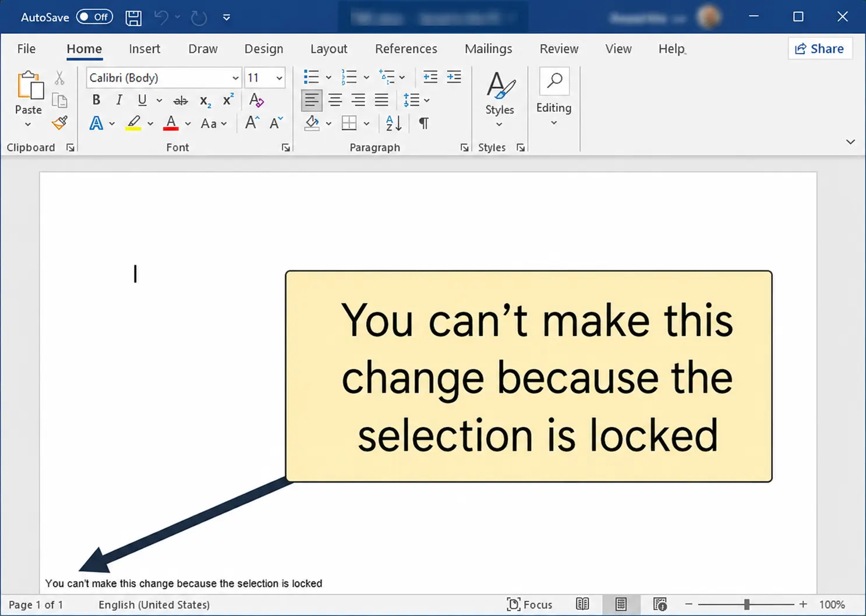Open underline style dropdown arrow
The image size is (866, 616).
(x=159, y=101)
